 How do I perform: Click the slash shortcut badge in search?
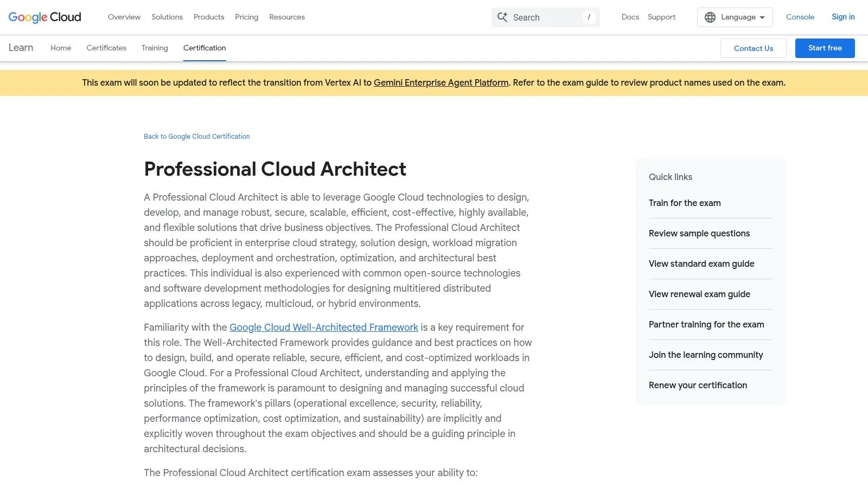click(589, 17)
